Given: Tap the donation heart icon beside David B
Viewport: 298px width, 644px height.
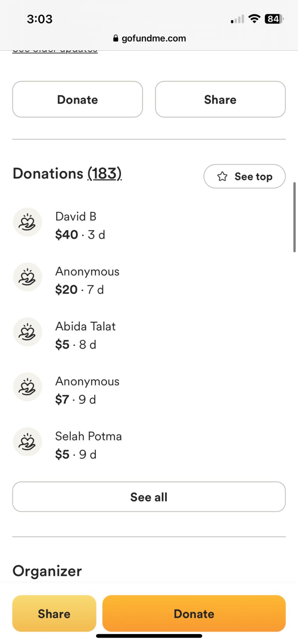Looking at the screenshot, I should click(28, 222).
